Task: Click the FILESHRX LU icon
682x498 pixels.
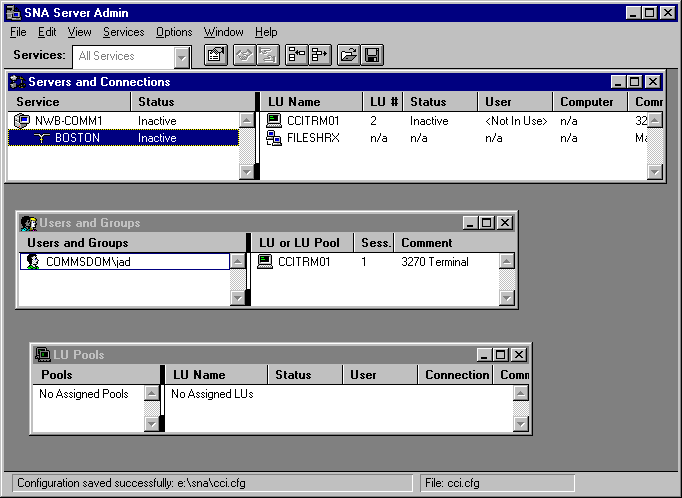Action: click(x=274, y=138)
